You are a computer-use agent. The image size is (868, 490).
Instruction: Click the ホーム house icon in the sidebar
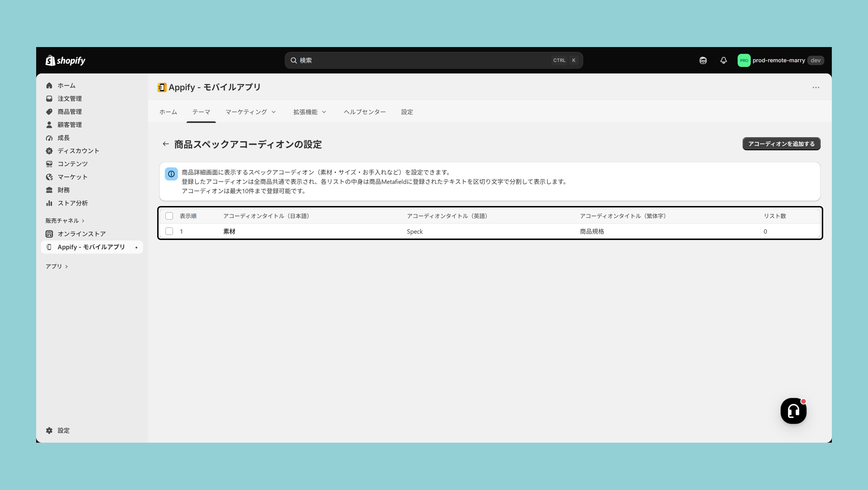(49, 86)
